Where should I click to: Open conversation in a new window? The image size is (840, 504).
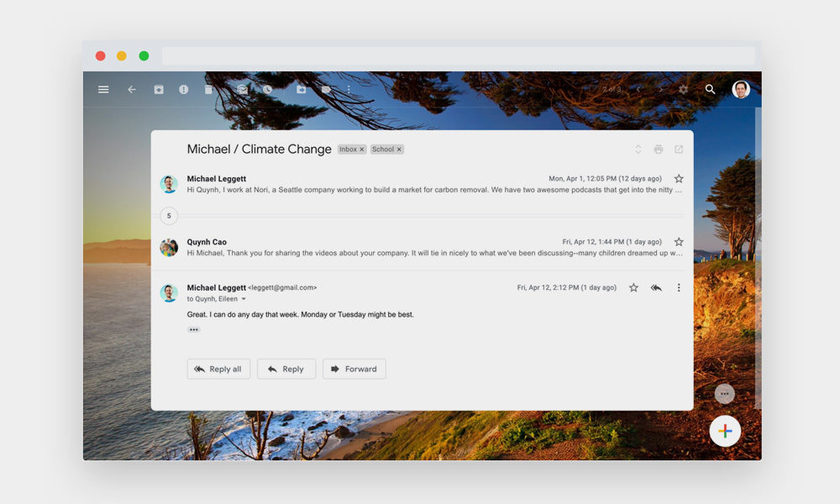click(679, 150)
